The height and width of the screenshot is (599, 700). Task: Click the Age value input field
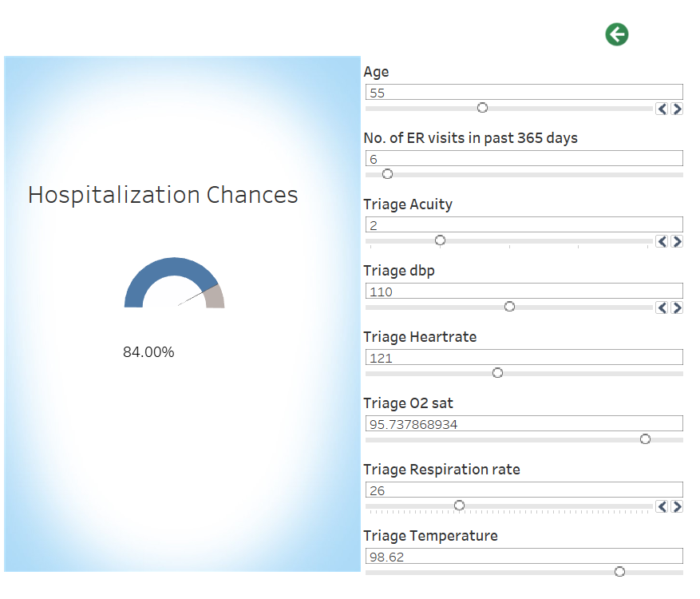click(524, 92)
